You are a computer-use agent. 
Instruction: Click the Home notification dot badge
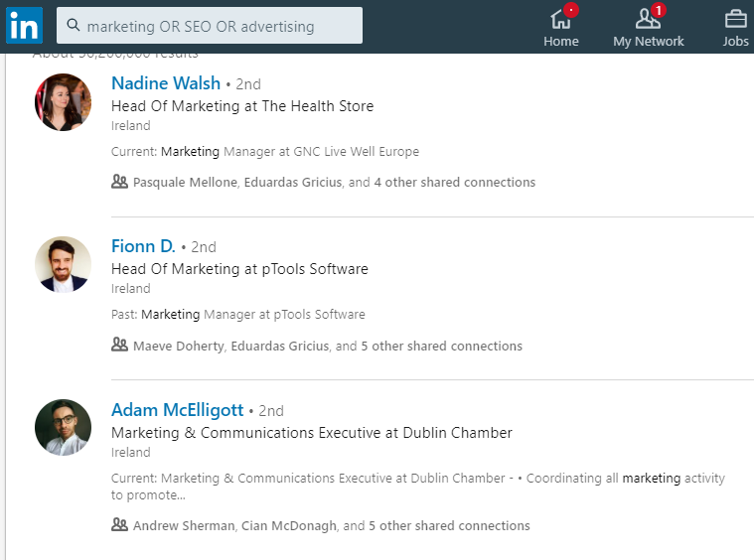tap(571, 10)
